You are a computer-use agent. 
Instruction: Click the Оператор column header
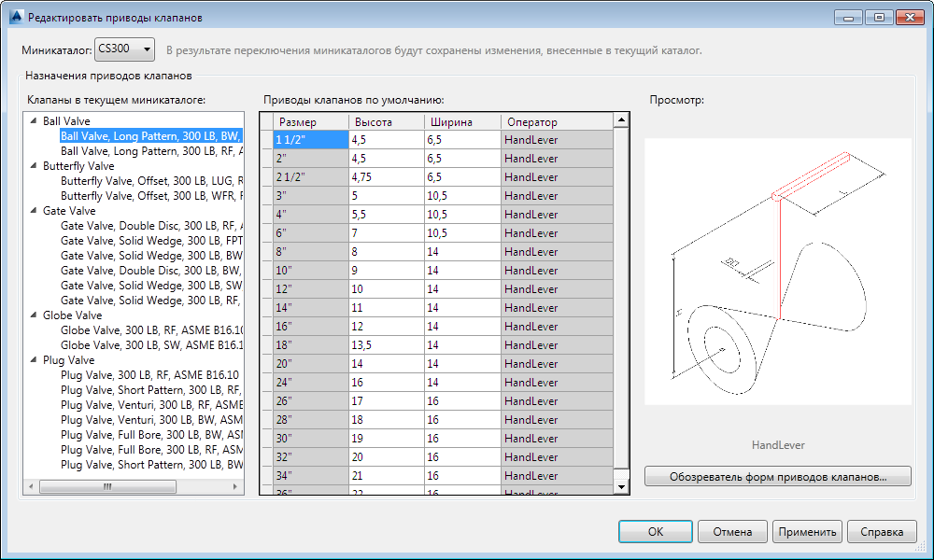[557, 122]
